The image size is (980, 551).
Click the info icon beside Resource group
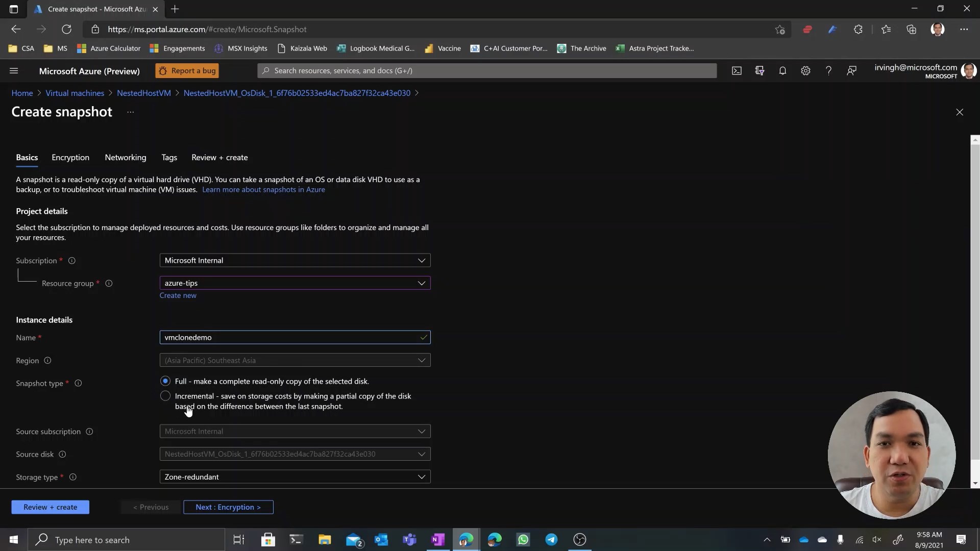pos(109,283)
